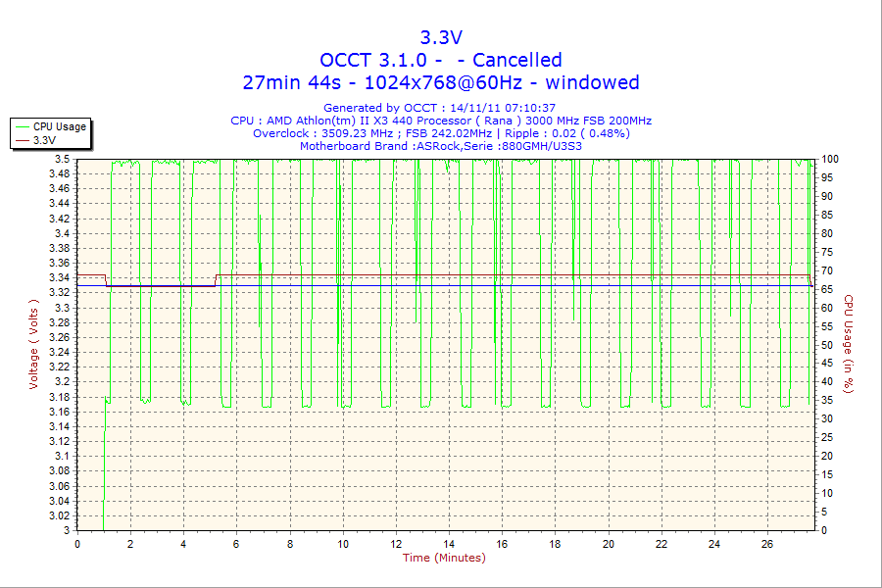Click the '27min 44s - 1024x768@60Hz - windowed' line
This screenshot has height=588, width=882.
[441, 82]
